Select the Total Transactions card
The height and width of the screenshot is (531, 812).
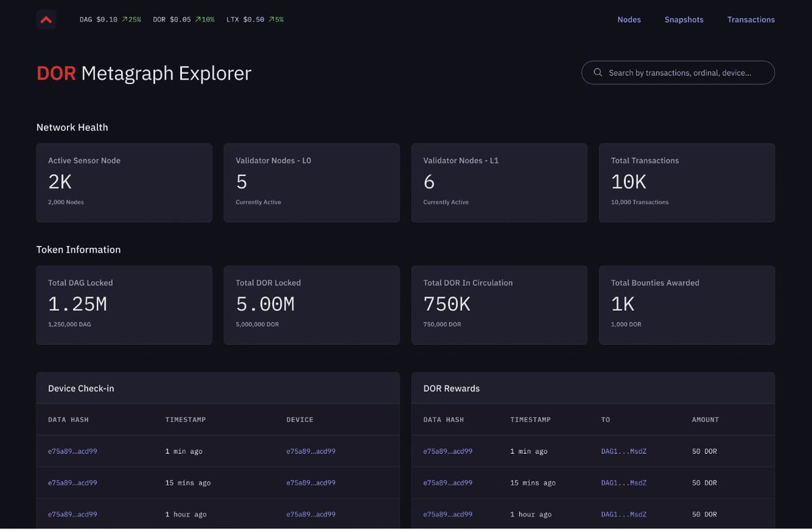point(687,183)
